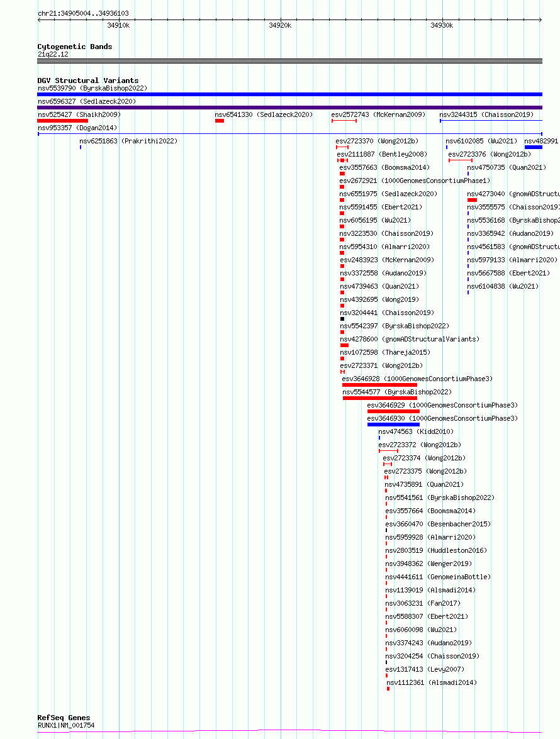
Task: Click nsv474563 (Kidd2010) label
Action: [x=416, y=431]
